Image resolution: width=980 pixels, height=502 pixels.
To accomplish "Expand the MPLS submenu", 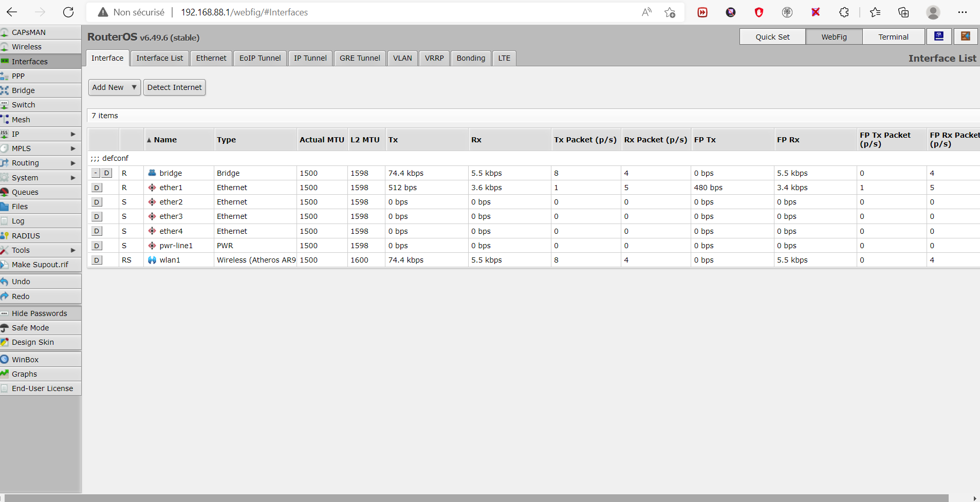I will [73, 148].
